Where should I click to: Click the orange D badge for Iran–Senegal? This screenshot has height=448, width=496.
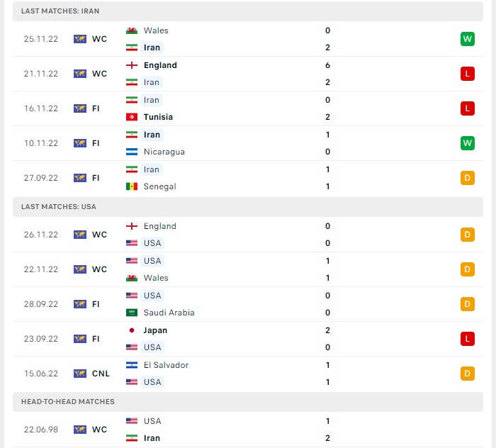(467, 178)
